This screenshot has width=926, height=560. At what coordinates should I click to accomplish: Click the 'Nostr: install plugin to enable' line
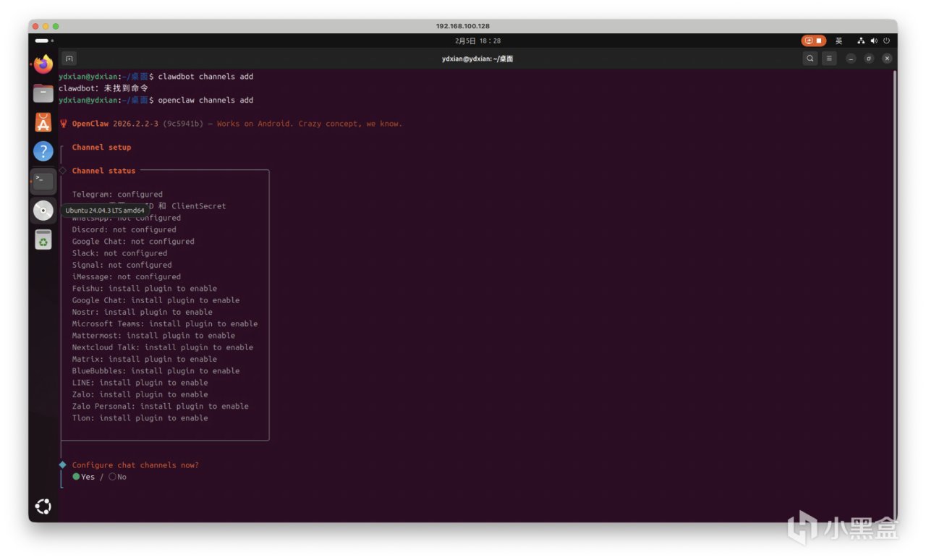(x=143, y=312)
